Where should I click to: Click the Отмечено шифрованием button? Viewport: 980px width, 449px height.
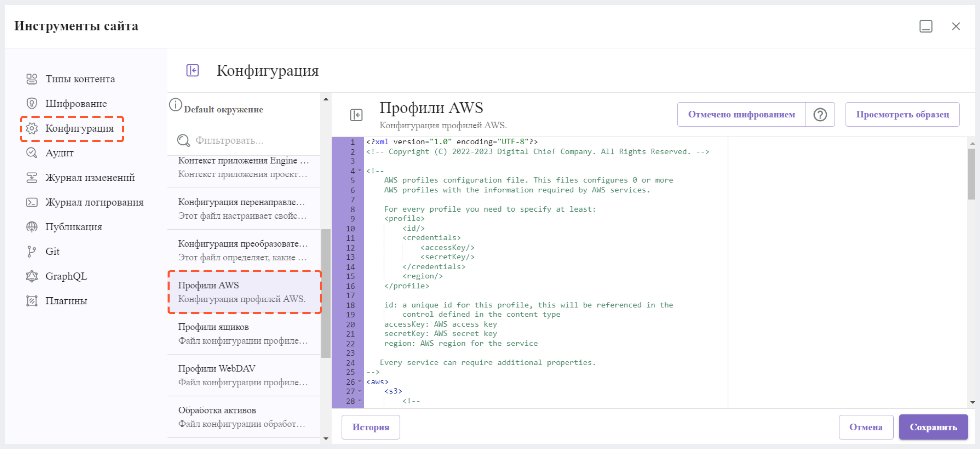tap(741, 114)
